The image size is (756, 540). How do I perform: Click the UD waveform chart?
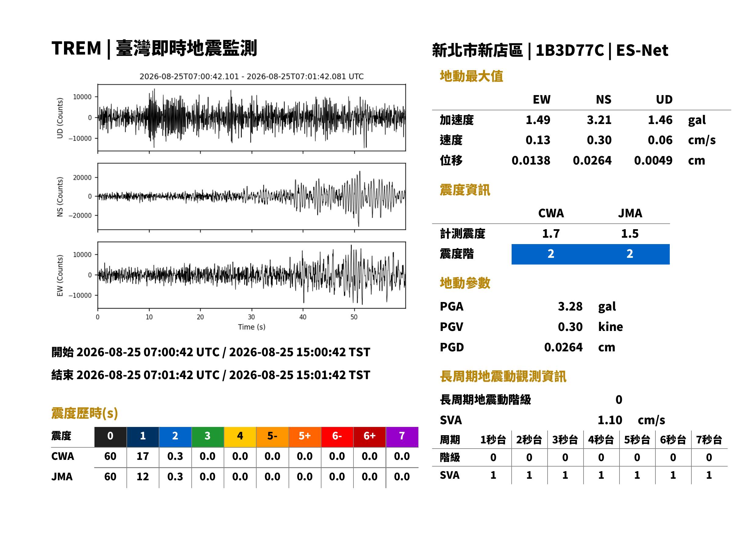[251, 118]
